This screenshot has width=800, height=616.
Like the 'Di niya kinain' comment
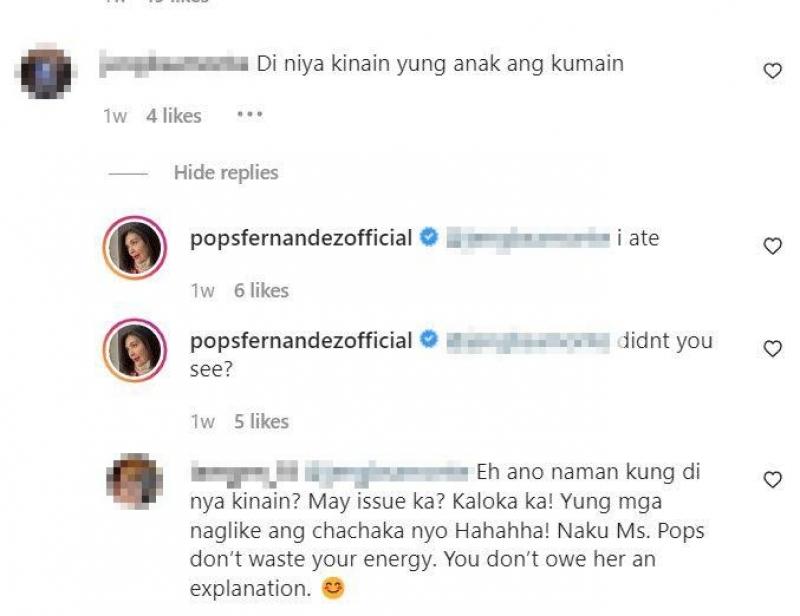tap(772, 71)
